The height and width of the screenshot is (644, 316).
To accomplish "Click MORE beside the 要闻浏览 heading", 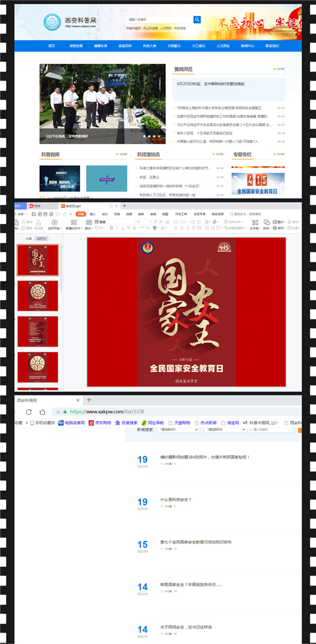I will [x=279, y=69].
